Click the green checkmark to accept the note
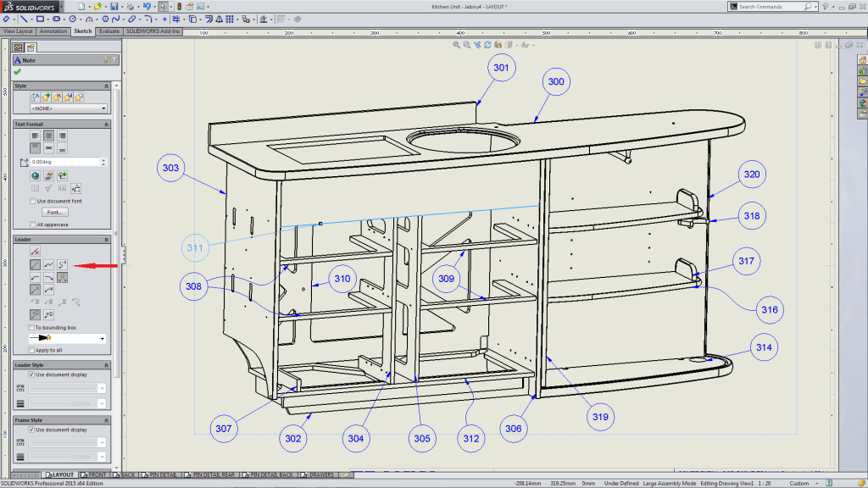 click(x=17, y=72)
